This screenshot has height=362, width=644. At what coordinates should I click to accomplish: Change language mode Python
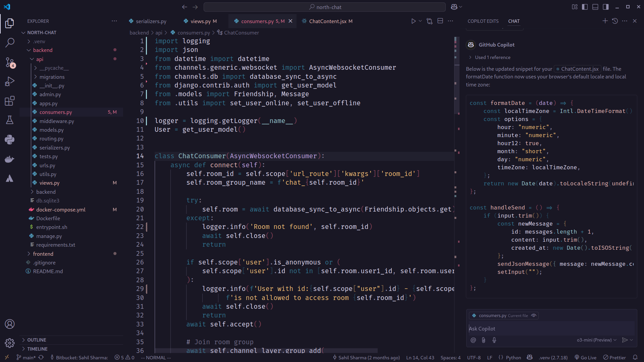point(513,357)
